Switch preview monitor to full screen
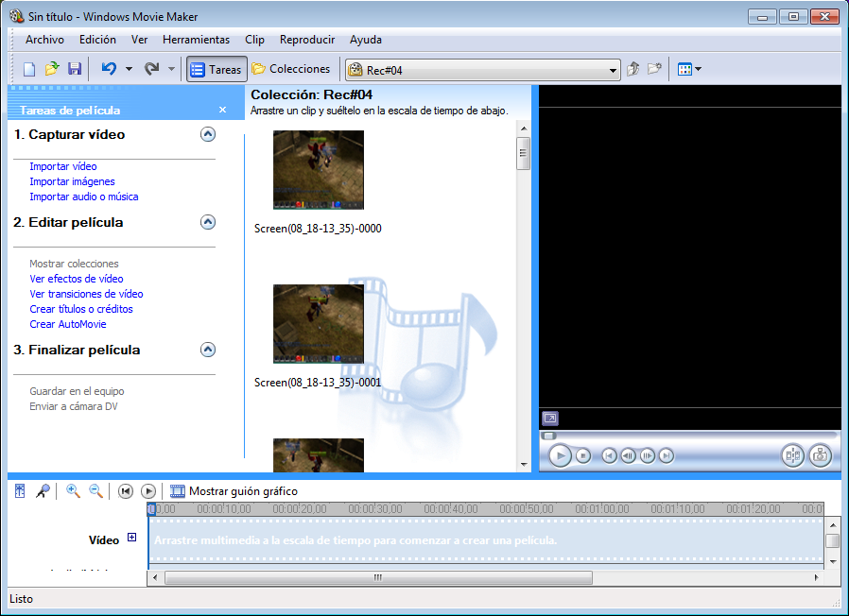 [x=550, y=419]
